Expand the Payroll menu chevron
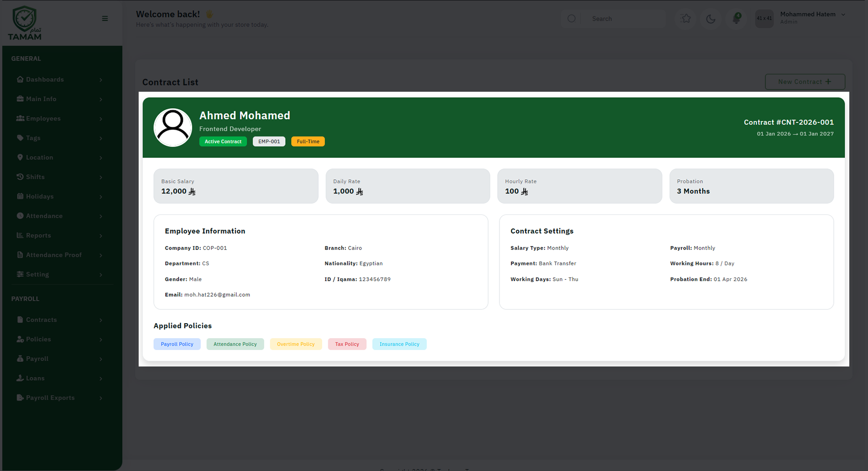Screen dimensions: 868x471 click(x=101, y=359)
